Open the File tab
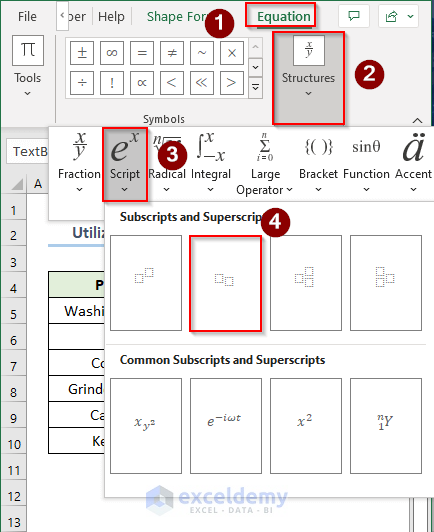Viewport: 434px width, 532px height. [27, 16]
